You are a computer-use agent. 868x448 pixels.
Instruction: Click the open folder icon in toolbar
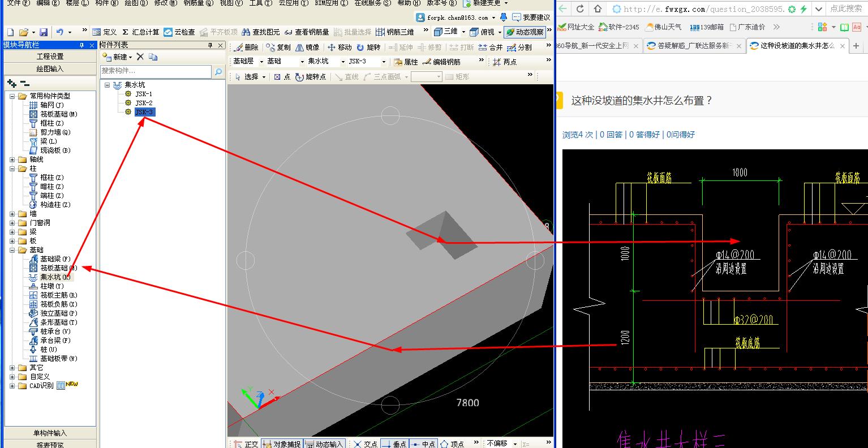point(23,32)
